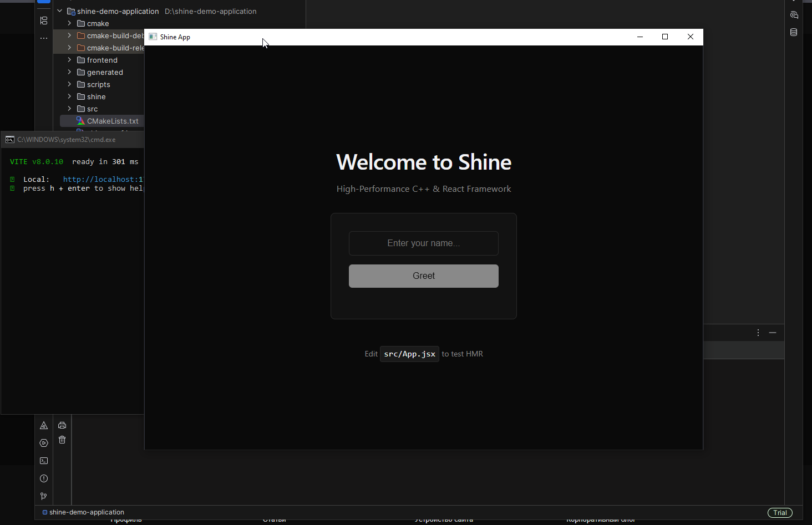Close the Shine App window
812x525 pixels.
click(691, 37)
